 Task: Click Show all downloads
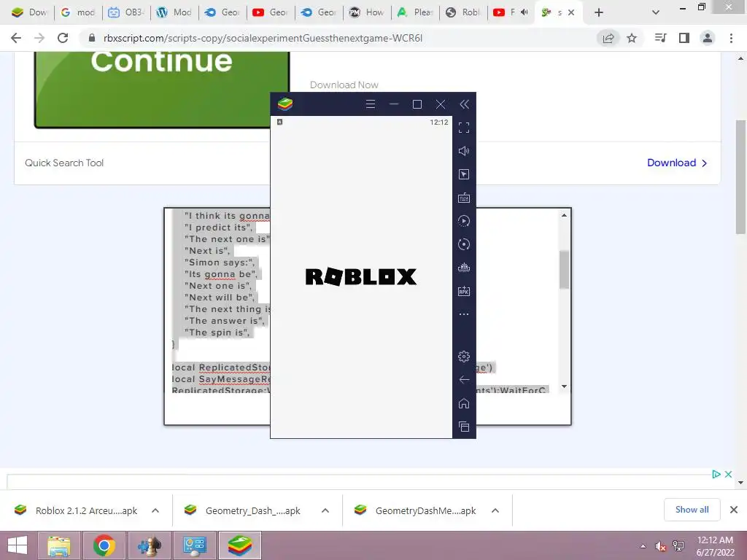[x=692, y=510]
